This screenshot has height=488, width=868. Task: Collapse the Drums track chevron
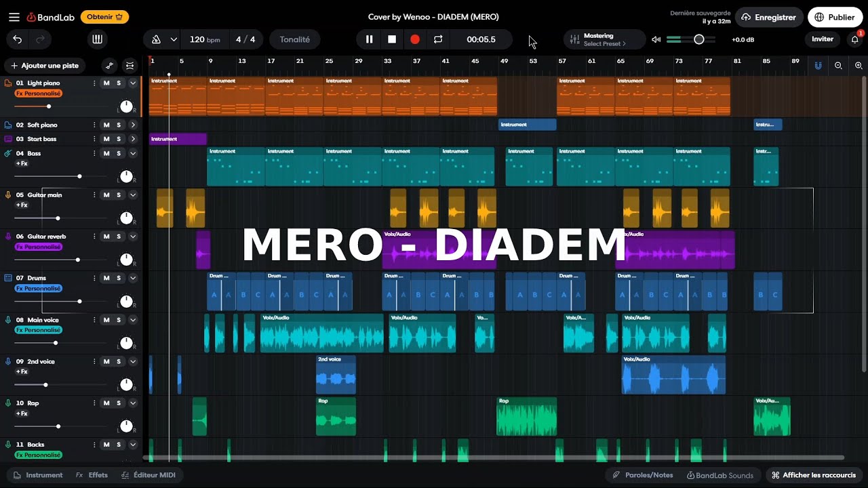point(133,278)
